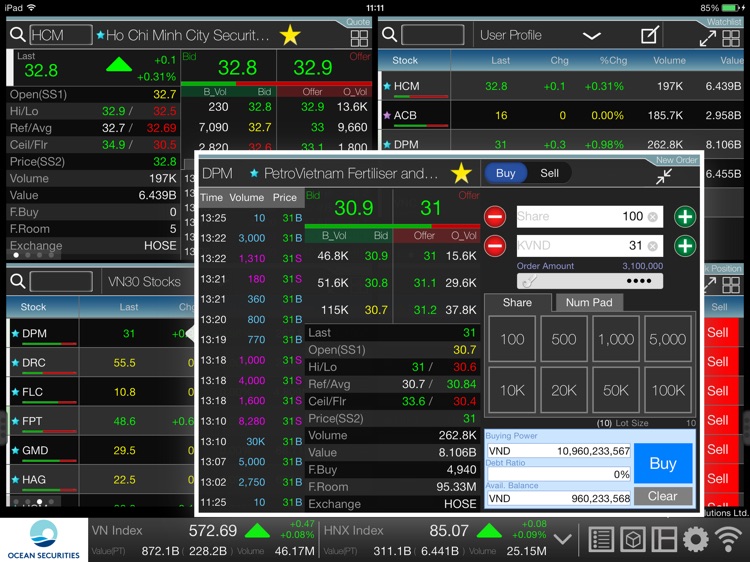
Task: Tap the VN Index value 572.69
Action: tap(213, 530)
